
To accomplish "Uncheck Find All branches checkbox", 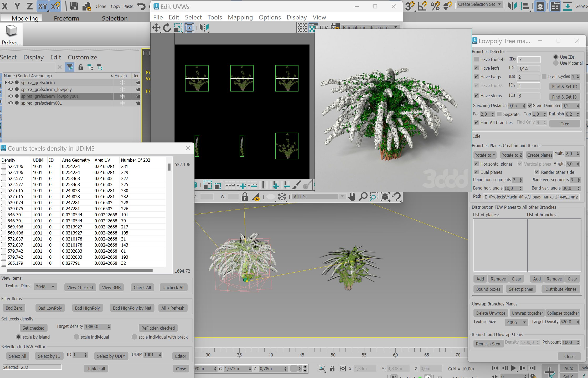I will click(x=476, y=122).
